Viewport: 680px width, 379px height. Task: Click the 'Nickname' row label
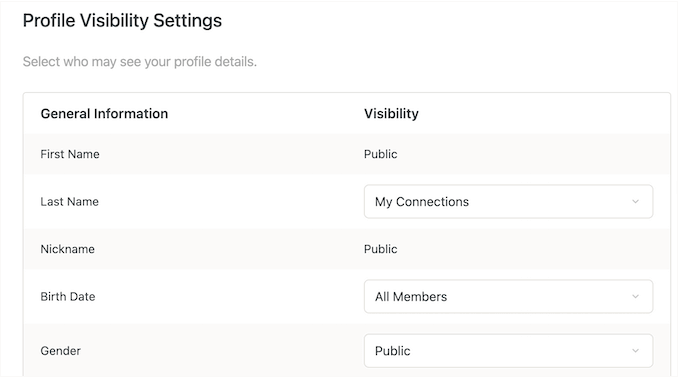(x=67, y=249)
